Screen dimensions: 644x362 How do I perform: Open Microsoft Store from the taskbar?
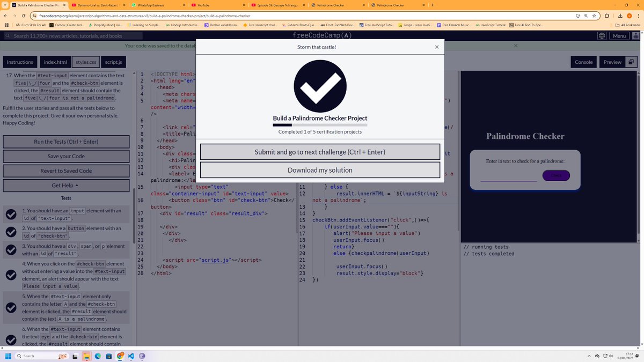pos(108,356)
